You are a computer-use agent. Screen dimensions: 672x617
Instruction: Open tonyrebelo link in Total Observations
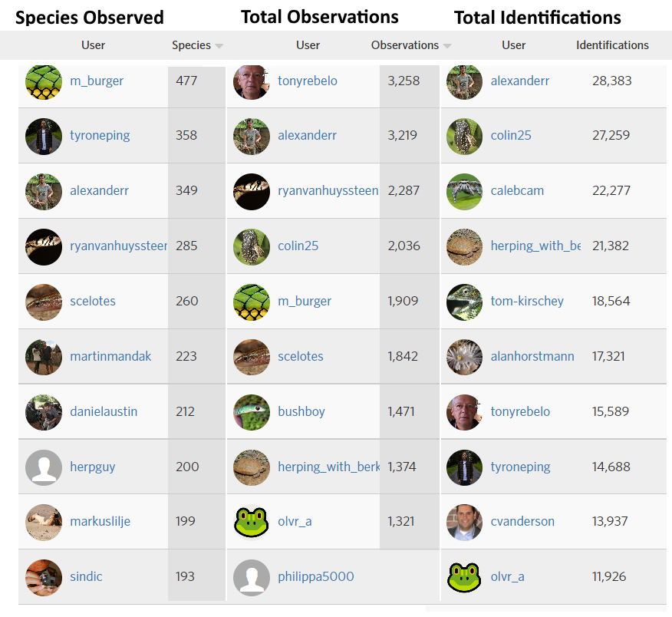point(308,81)
